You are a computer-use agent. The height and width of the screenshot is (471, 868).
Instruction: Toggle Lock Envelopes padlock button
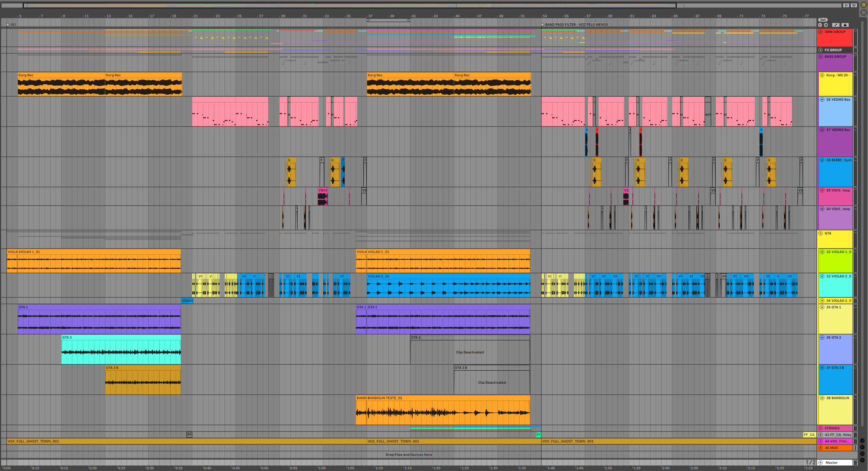(845, 25)
